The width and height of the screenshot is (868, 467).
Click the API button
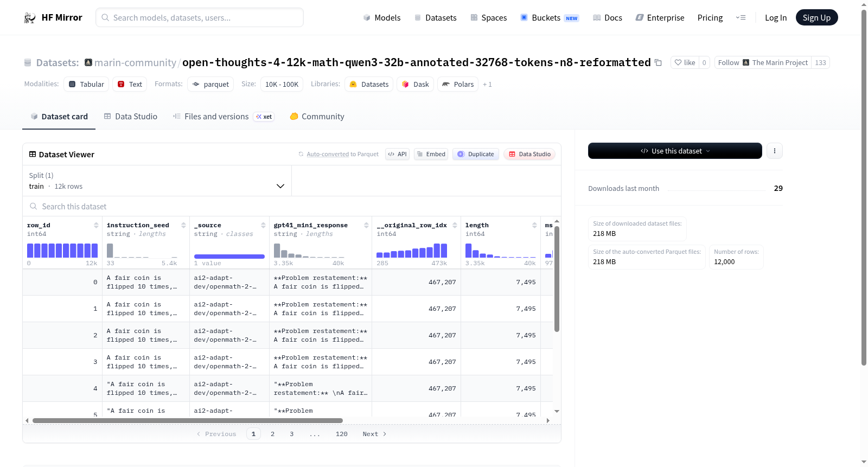pos(397,154)
